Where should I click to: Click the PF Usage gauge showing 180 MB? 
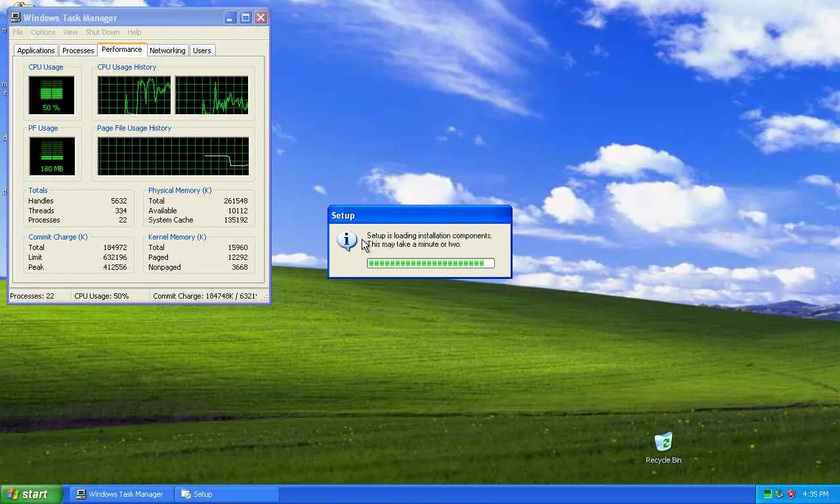[x=51, y=156]
